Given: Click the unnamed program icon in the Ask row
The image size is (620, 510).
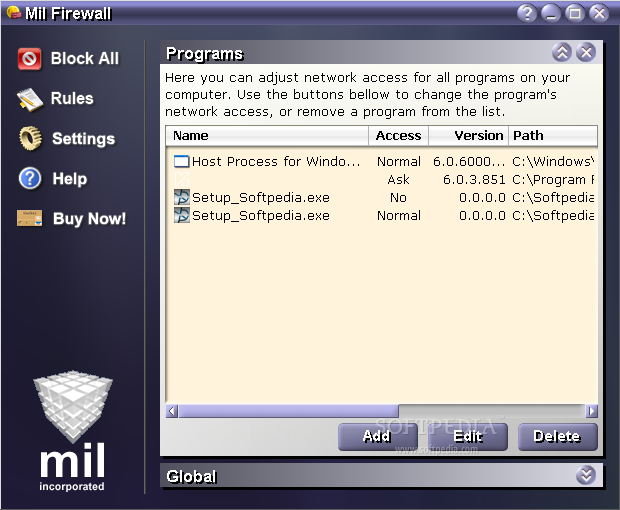Looking at the screenshot, I should click(181, 179).
